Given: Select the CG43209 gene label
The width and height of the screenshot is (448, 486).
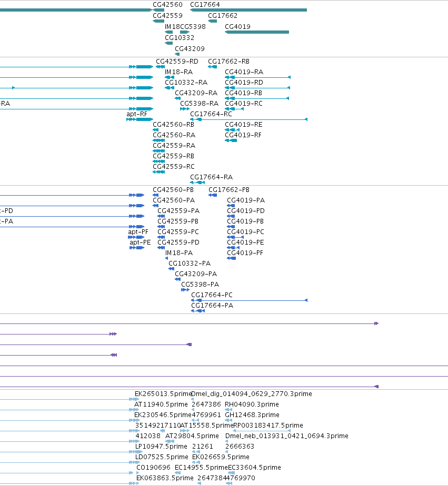Looking at the screenshot, I should [x=190, y=49].
